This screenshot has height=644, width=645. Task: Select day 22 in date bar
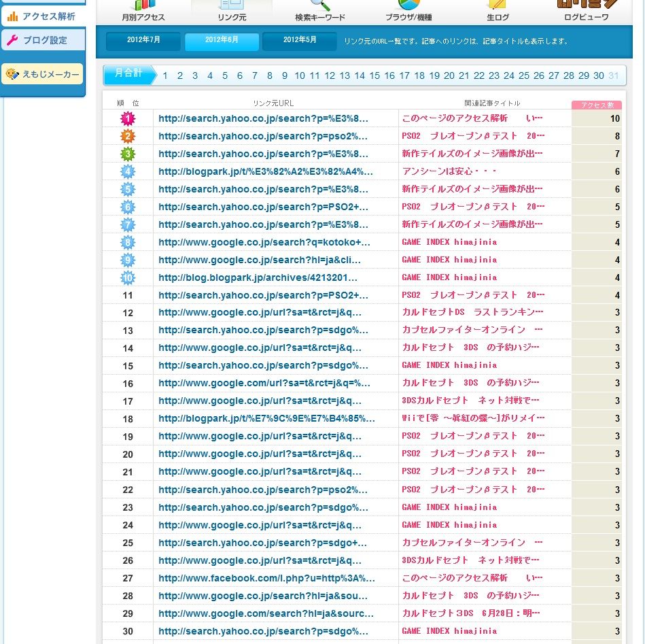click(478, 75)
